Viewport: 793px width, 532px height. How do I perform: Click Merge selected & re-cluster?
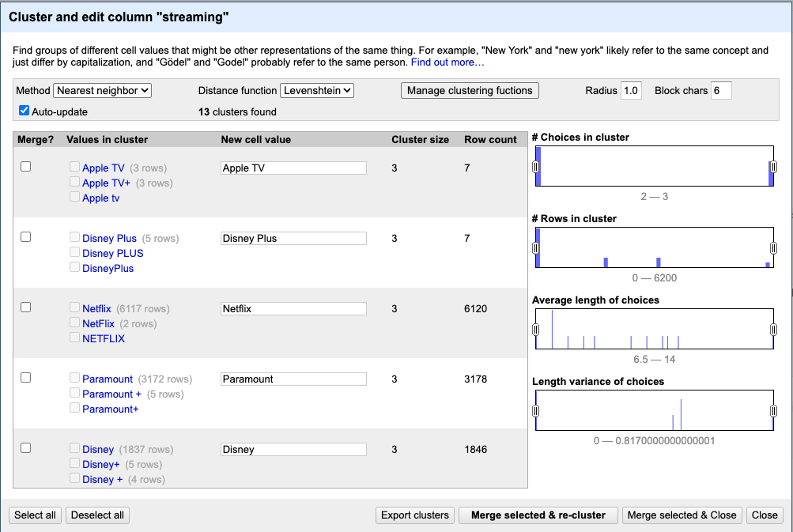click(x=538, y=515)
